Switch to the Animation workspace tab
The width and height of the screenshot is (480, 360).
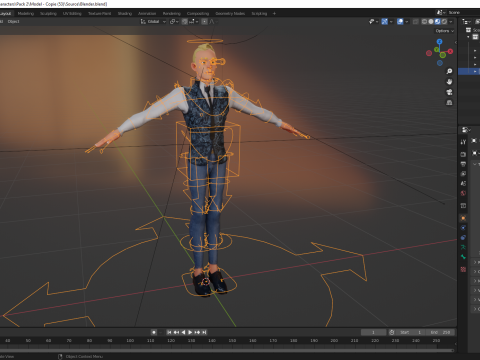(x=147, y=13)
